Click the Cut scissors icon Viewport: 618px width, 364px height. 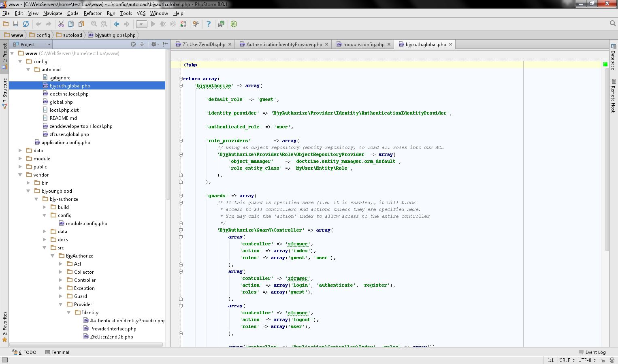(61, 24)
